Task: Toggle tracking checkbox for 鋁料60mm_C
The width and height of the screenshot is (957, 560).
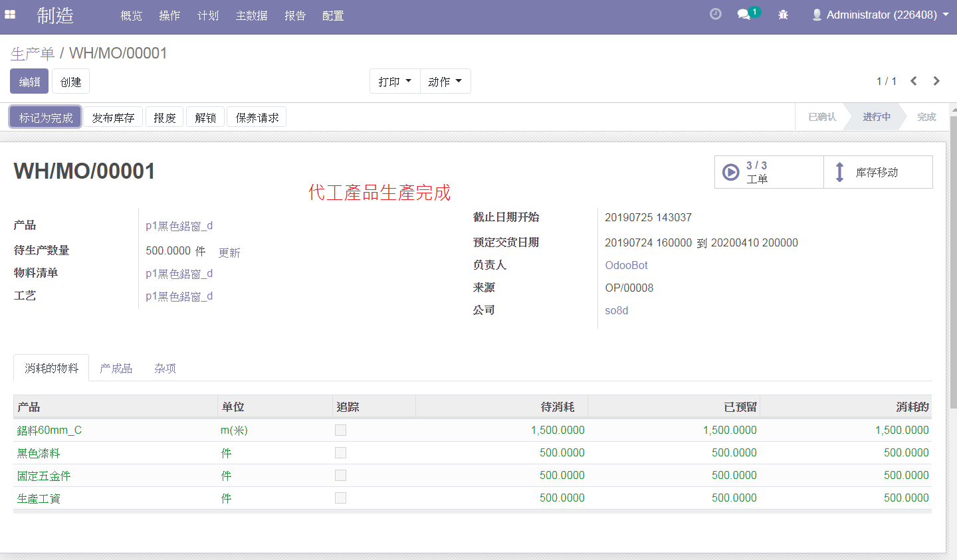Action: click(340, 430)
